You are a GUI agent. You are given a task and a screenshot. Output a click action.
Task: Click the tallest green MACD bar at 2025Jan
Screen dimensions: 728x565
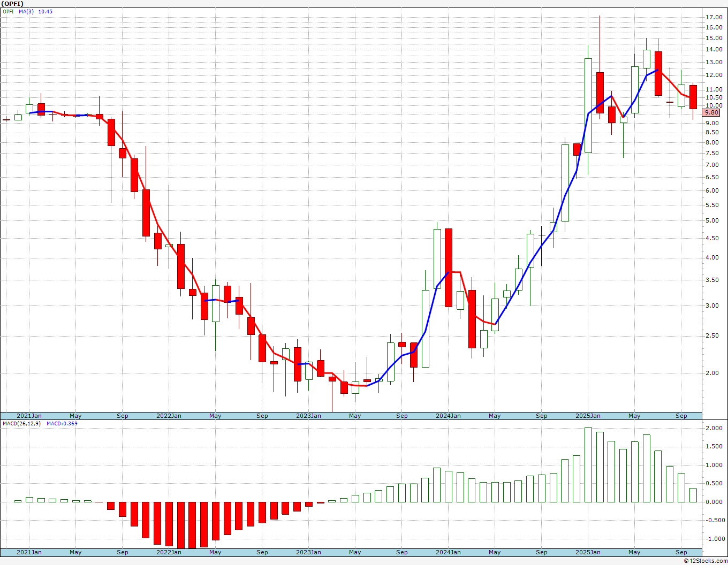[x=588, y=465]
